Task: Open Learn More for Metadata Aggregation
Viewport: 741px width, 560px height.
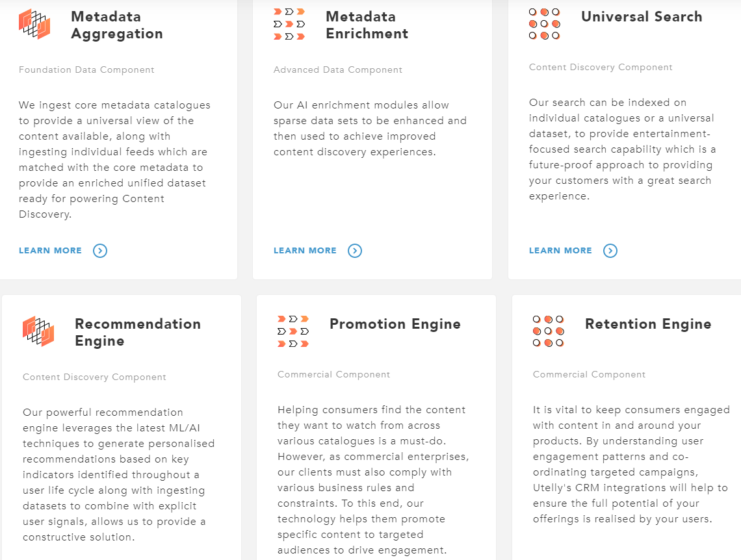Action: click(51, 251)
